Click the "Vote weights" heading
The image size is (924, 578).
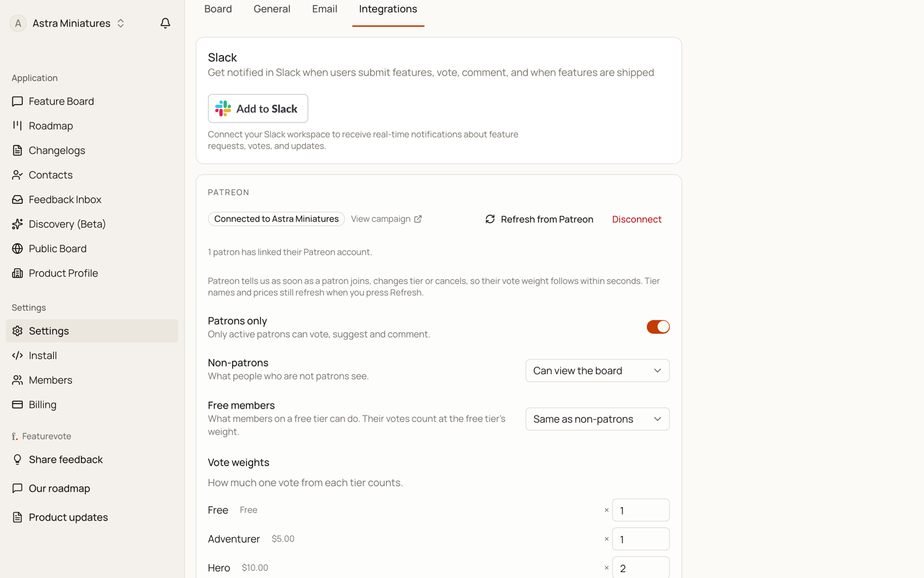(239, 462)
